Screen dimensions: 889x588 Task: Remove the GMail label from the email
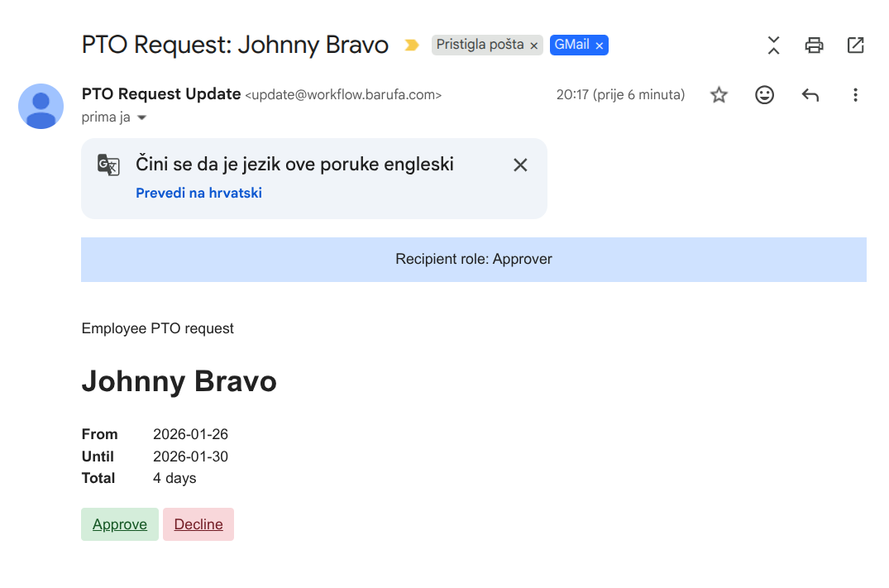pyautogui.click(x=600, y=45)
